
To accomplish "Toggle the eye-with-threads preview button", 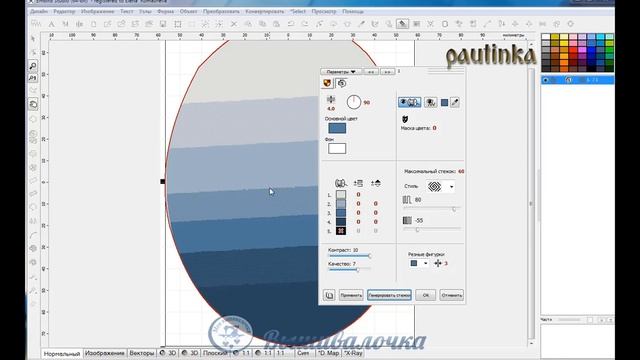I will [x=409, y=102].
